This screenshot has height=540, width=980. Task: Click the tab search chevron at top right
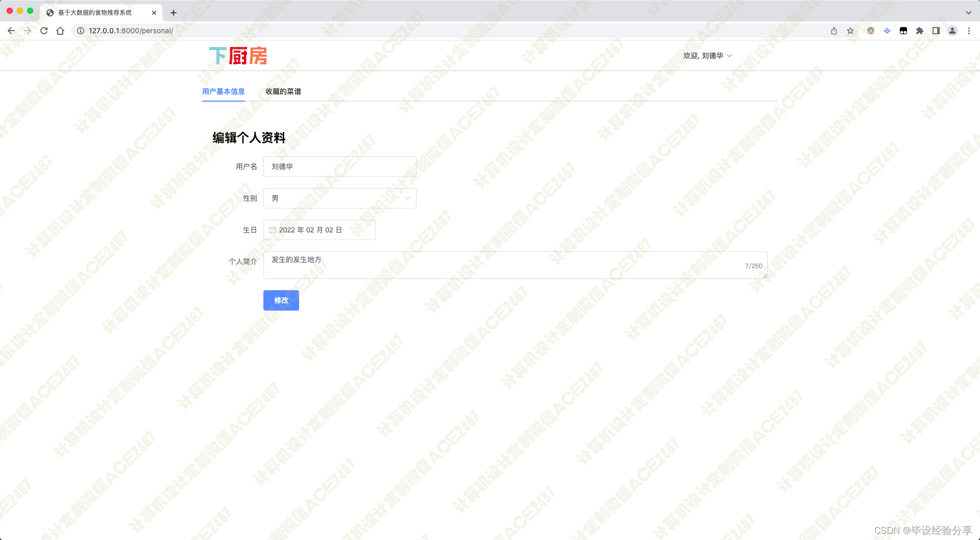tap(969, 13)
